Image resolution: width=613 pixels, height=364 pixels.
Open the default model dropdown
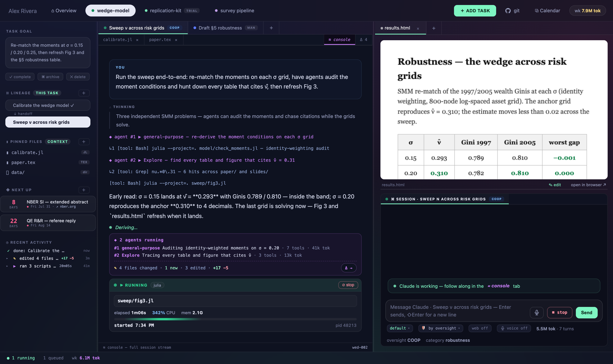click(400, 328)
